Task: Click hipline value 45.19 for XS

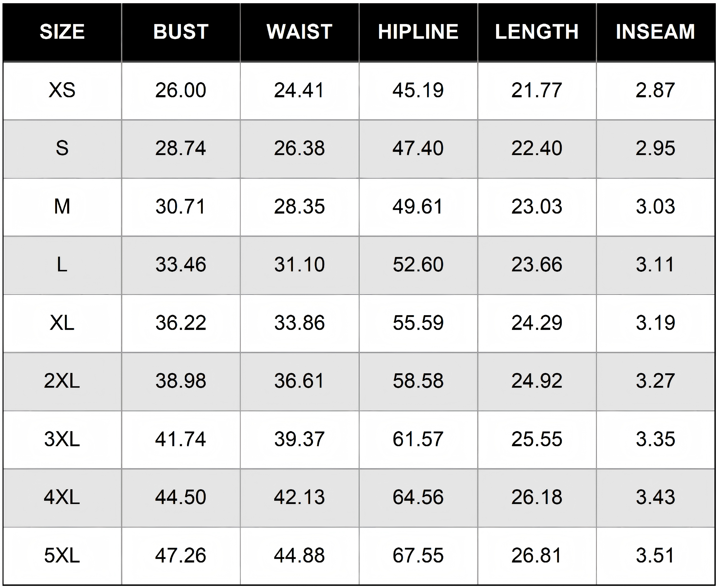Action: tap(418, 90)
